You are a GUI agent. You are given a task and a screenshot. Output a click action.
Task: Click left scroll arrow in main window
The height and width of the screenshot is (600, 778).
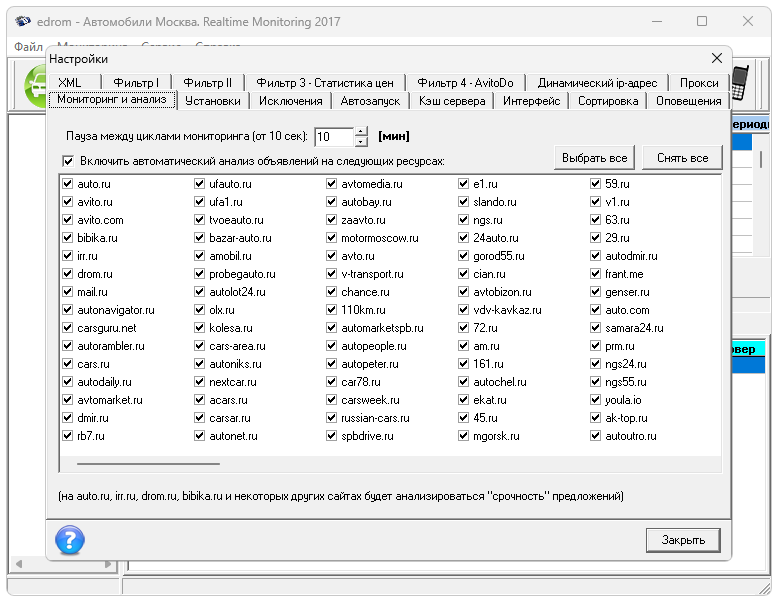19,564
